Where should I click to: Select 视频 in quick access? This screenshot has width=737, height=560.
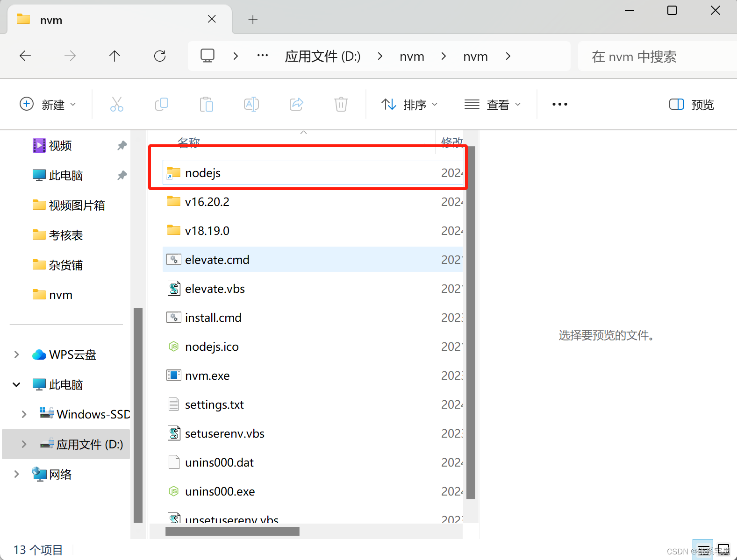(60, 146)
